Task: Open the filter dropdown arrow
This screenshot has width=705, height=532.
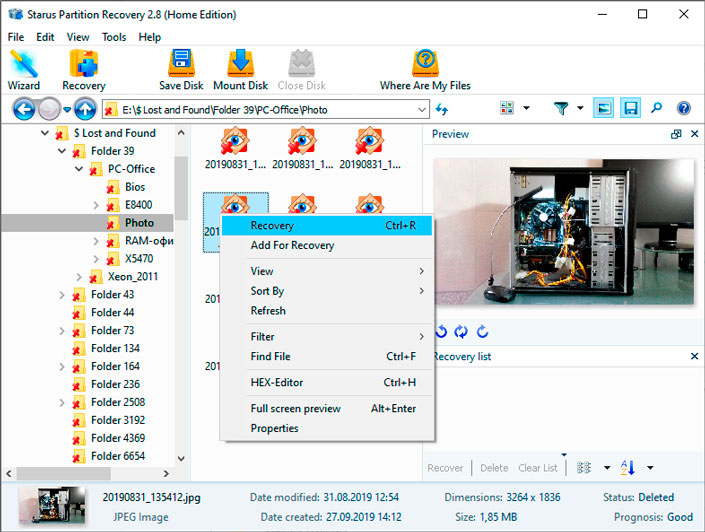Action: pos(580,108)
